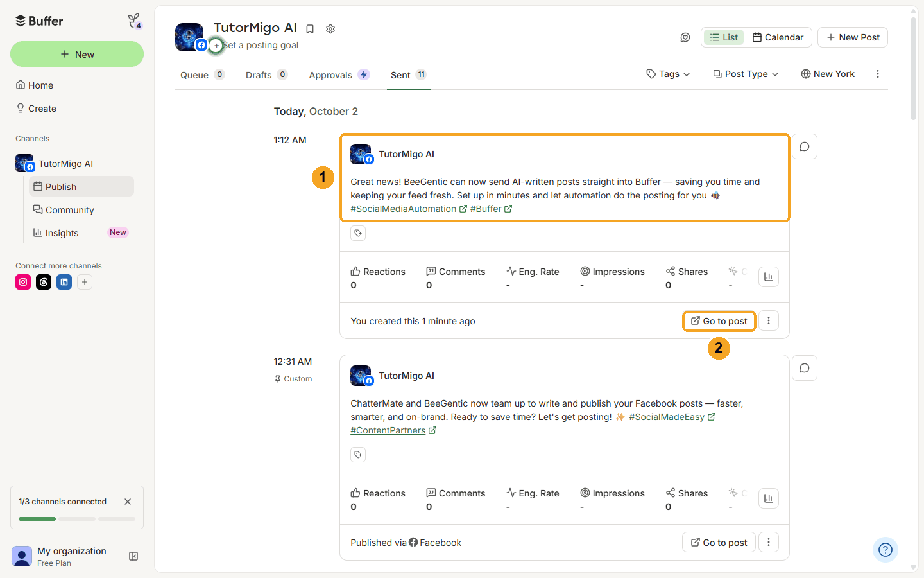The width and height of the screenshot is (924, 578).
Task: Dismiss the channels connected progress card
Action: (128, 502)
